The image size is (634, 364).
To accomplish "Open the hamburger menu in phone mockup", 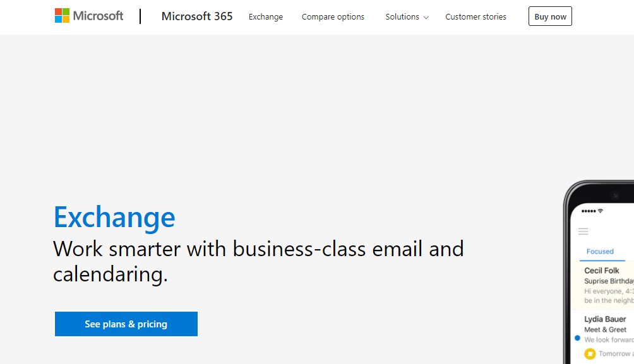I will click(583, 232).
